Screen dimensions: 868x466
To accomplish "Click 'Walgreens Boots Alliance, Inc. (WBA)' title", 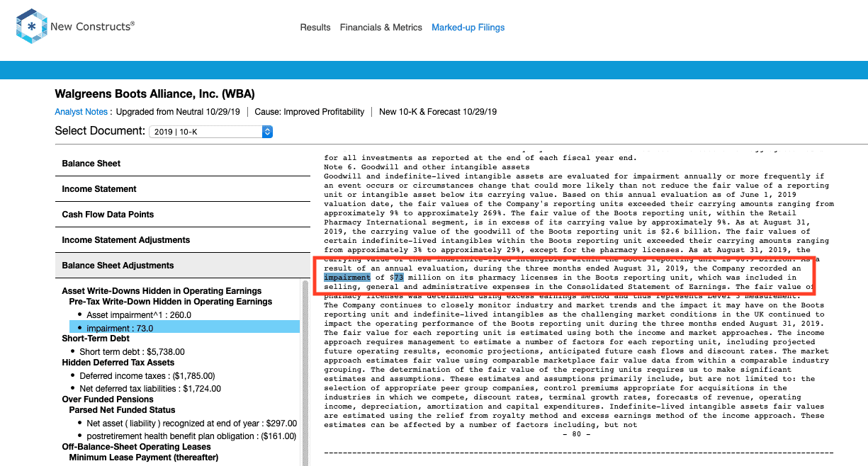I will [154, 94].
